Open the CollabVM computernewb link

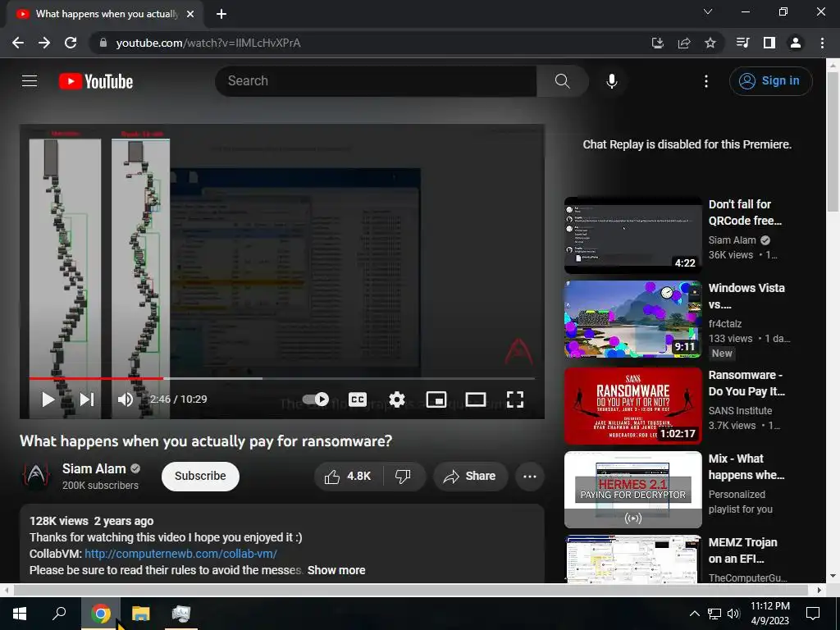pos(181,554)
